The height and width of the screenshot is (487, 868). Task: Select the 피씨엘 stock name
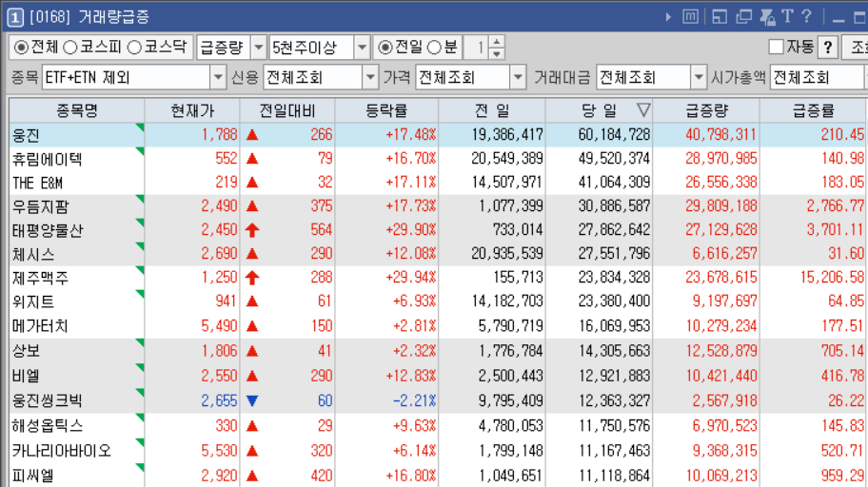click(x=32, y=476)
